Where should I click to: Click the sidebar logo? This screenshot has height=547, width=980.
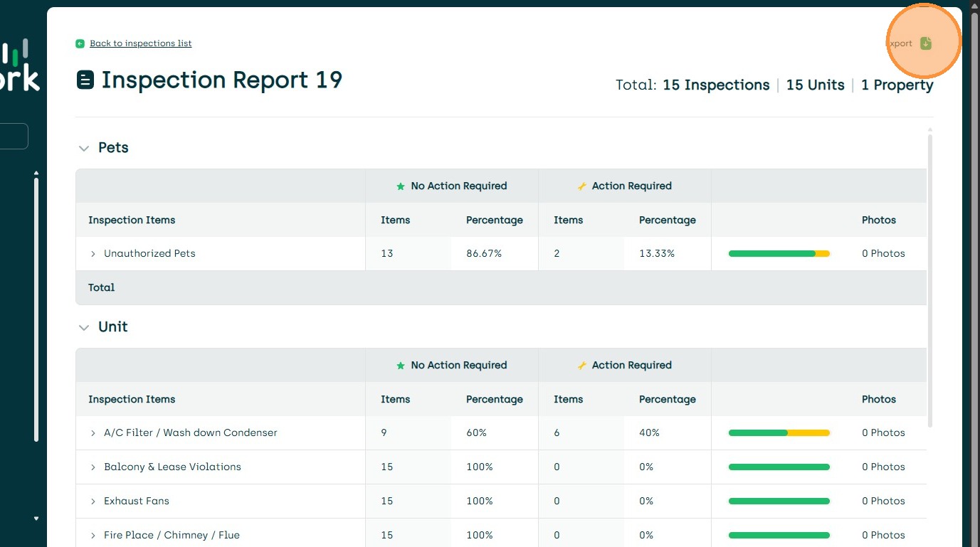click(20, 65)
